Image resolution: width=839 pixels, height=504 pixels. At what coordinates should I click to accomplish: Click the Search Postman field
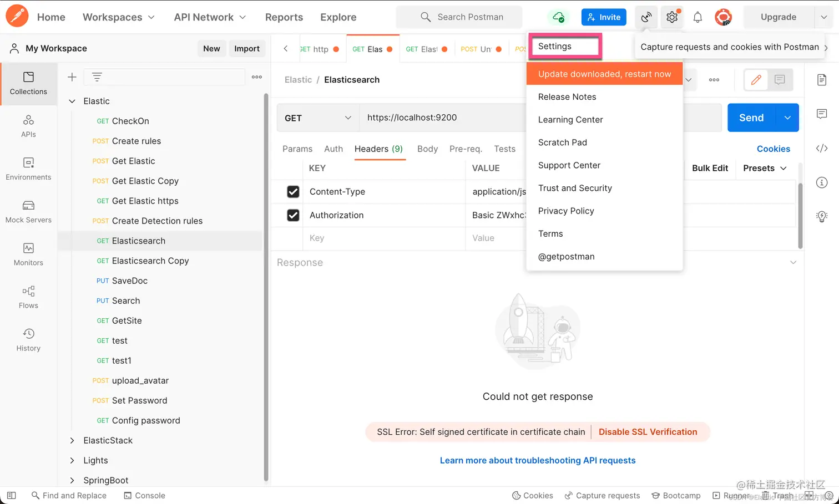coord(459,17)
